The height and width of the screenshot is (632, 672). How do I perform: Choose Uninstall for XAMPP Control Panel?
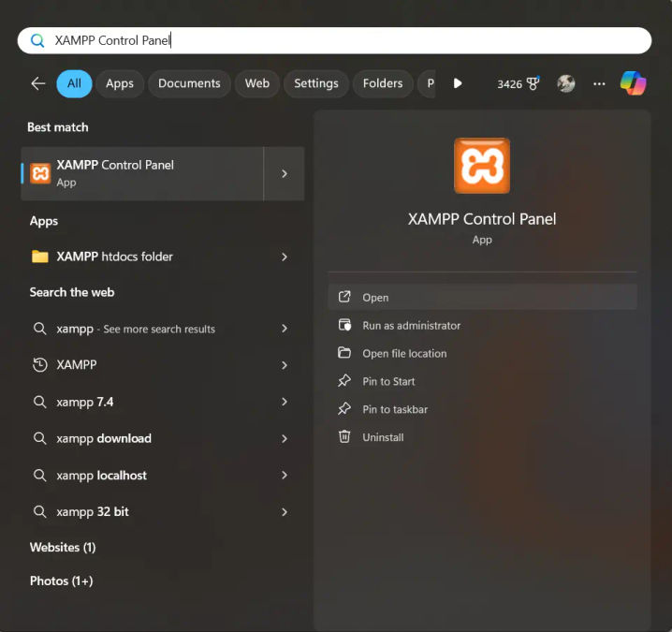coord(483,436)
